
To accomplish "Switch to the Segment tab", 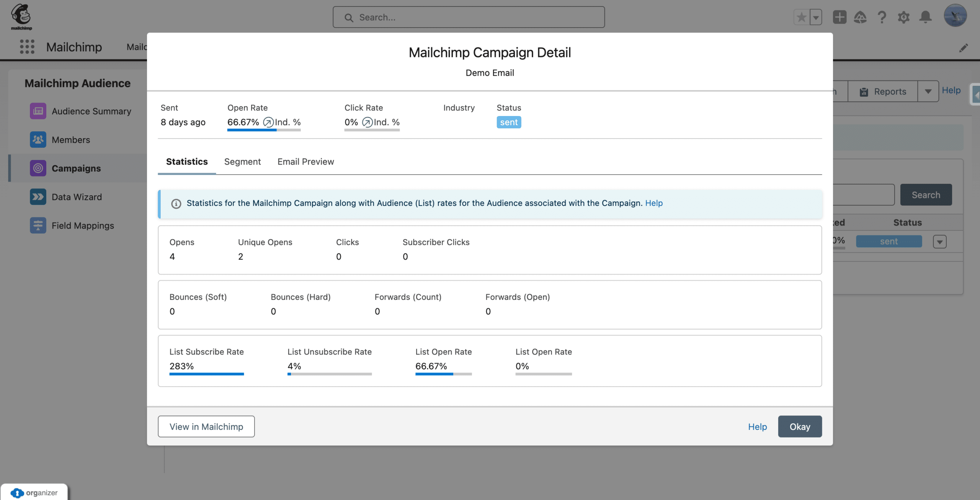I will 242,162.
